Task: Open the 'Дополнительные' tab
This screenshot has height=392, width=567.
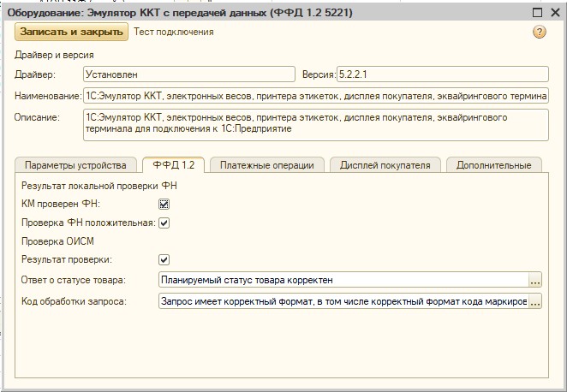Action: click(493, 165)
